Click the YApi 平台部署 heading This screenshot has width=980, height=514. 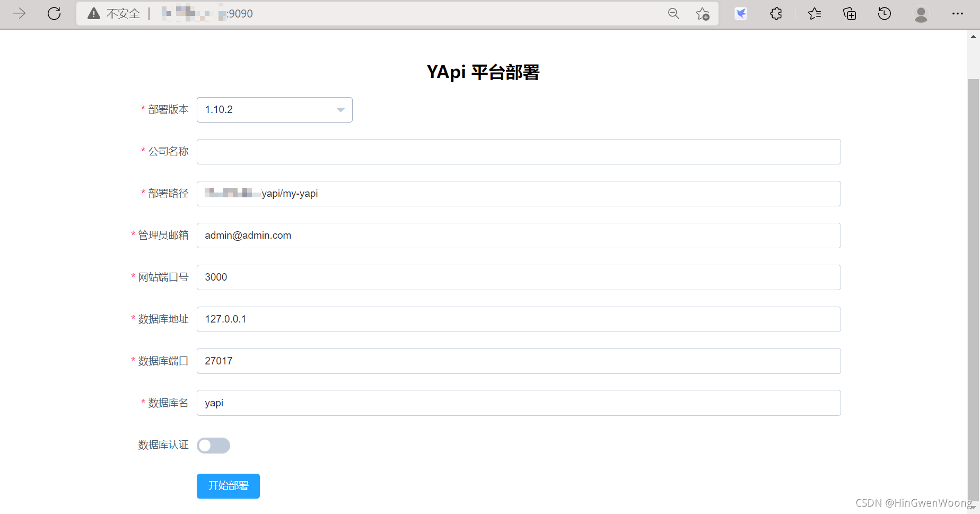coord(483,72)
